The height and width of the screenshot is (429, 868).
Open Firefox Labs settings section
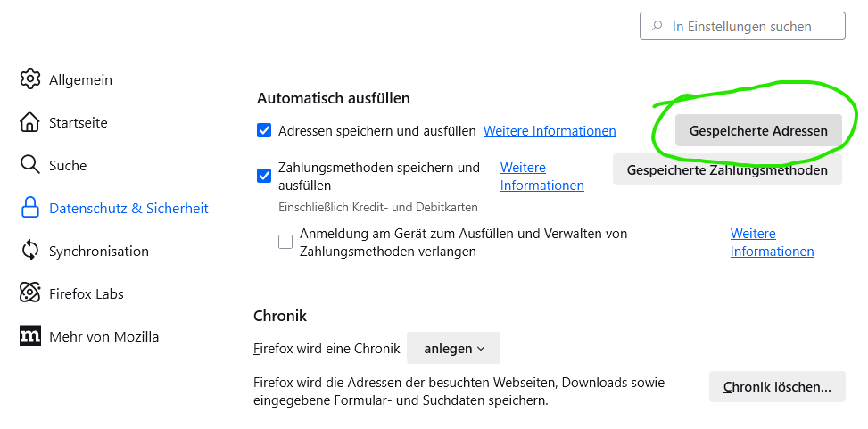(86, 293)
